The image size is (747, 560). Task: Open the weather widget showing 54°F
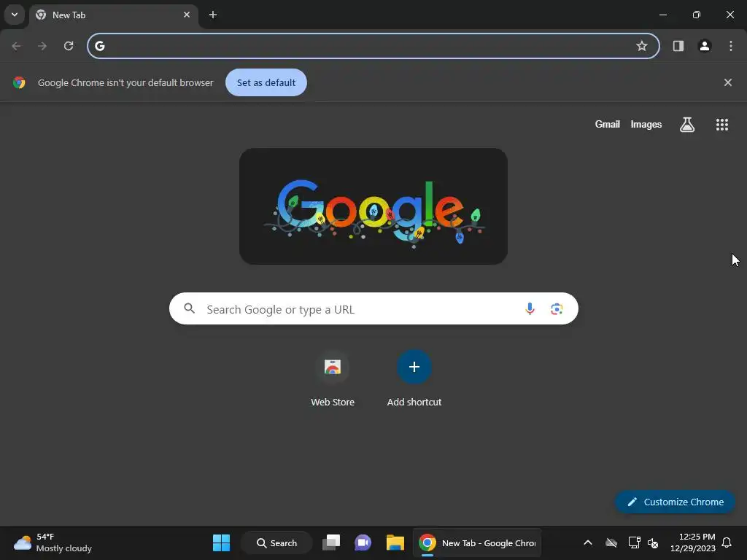tap(53, 542)
